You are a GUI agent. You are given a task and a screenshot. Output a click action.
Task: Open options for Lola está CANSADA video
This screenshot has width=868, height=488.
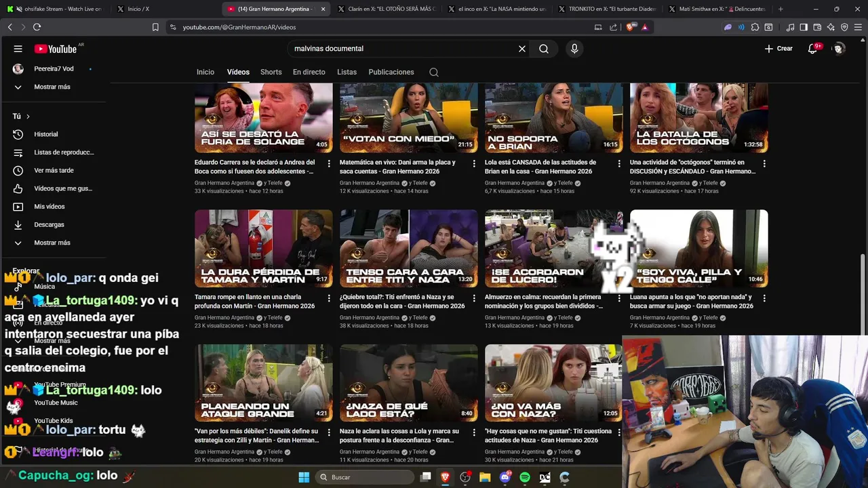(619, 163)
